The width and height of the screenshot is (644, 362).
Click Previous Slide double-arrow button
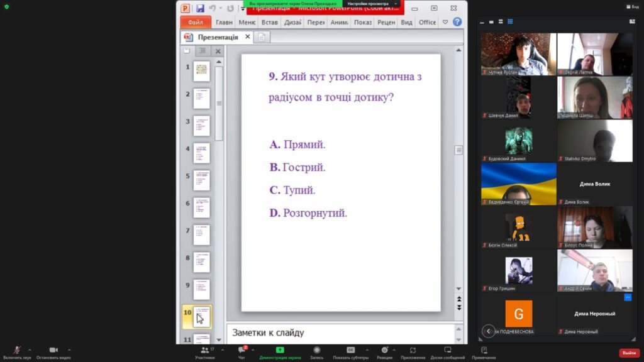458,299
